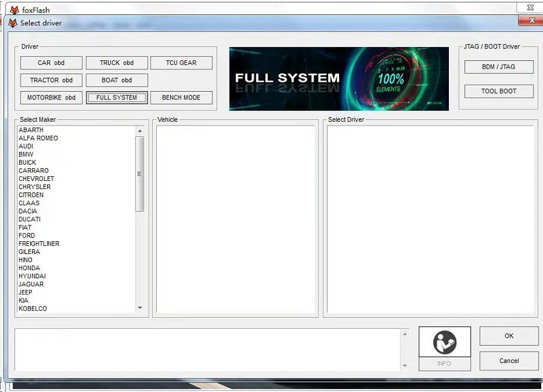The height and width of the screenshot is (392, 543).
Task: Select CHRYSLER maker
Action: click(34, 186)
